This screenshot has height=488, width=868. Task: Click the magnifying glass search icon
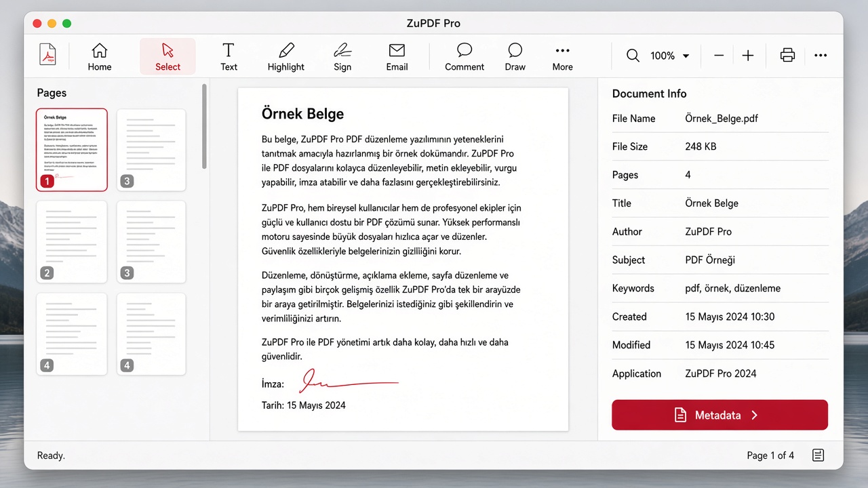[633, 56]
